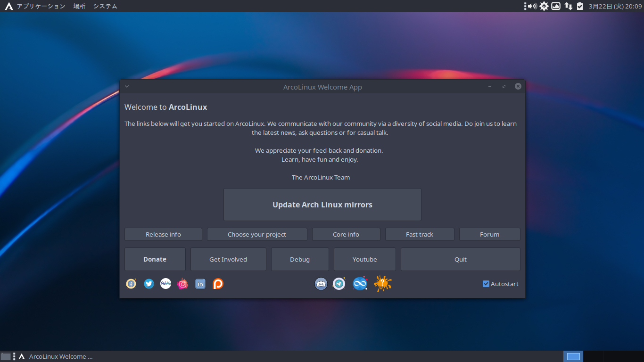Open the Patreon icon
Screen dimensions: 644x362
tap(218, 284)
